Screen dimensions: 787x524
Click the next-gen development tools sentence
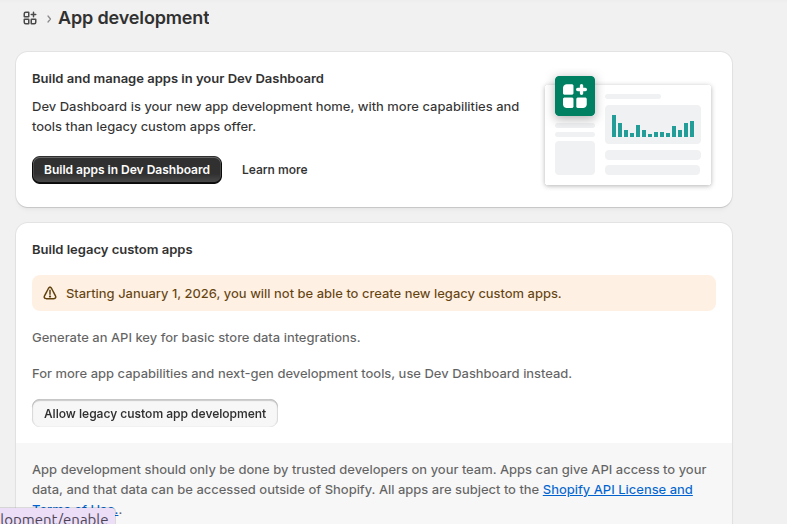(x=301, y=374)
